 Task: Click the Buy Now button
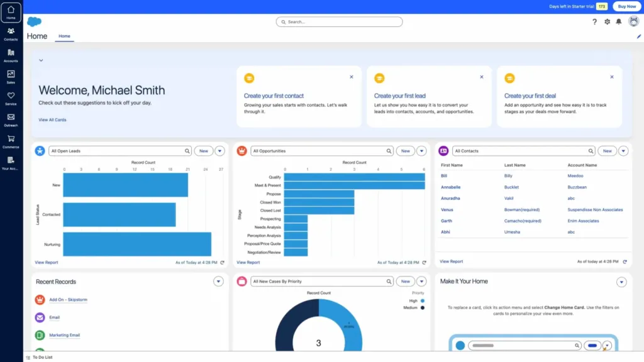point(626,6)
